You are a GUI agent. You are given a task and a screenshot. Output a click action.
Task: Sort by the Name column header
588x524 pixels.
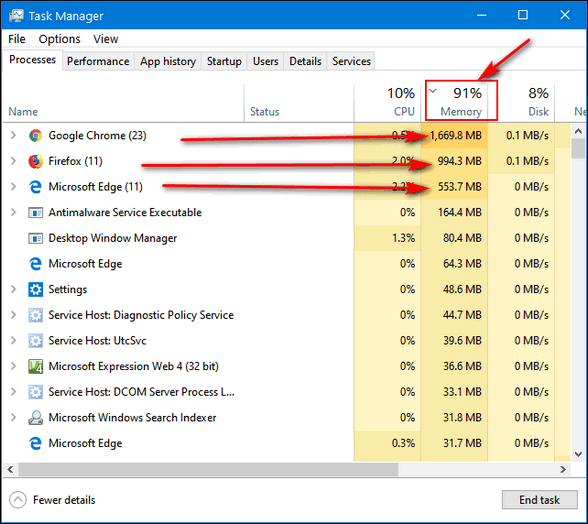(x=124, y=103)
